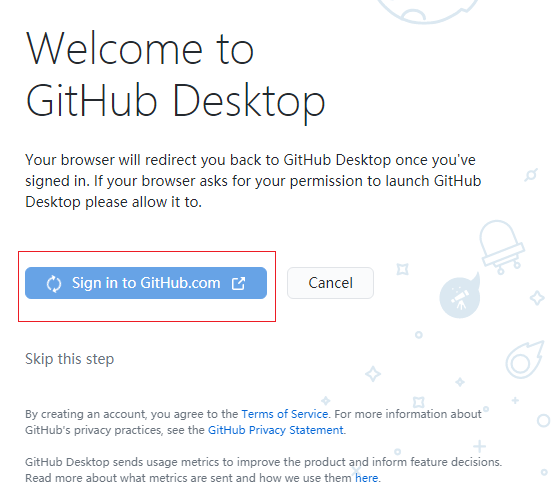The image size is (557, 488).
Task: Click the moon illustration at the top
Action: point(428,11)
